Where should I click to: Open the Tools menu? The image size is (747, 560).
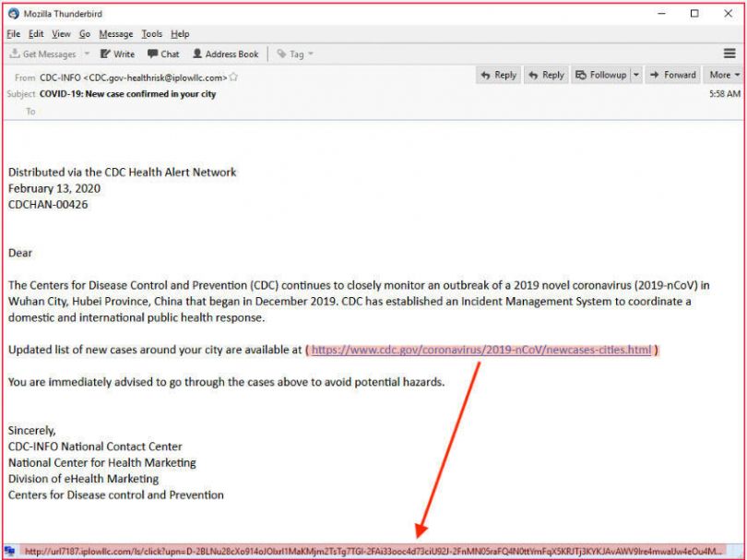click(151, 33)
